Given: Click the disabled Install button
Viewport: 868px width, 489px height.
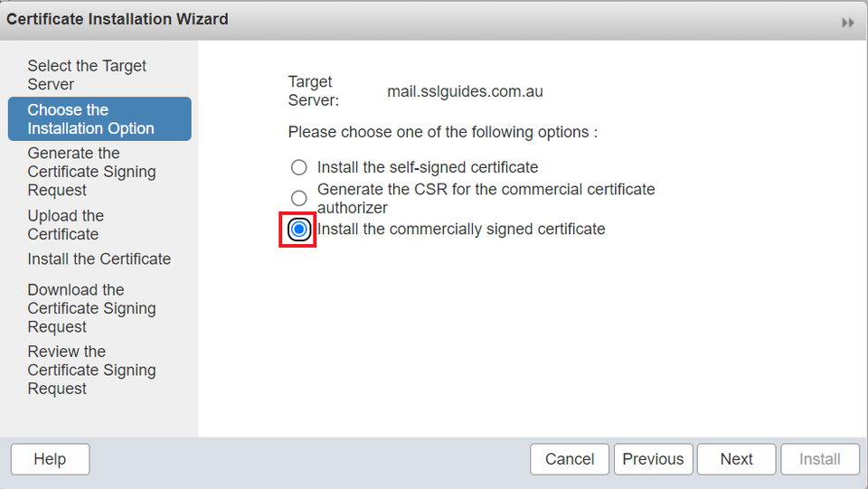Looking at the screenshot, I should tap(819, 459).
